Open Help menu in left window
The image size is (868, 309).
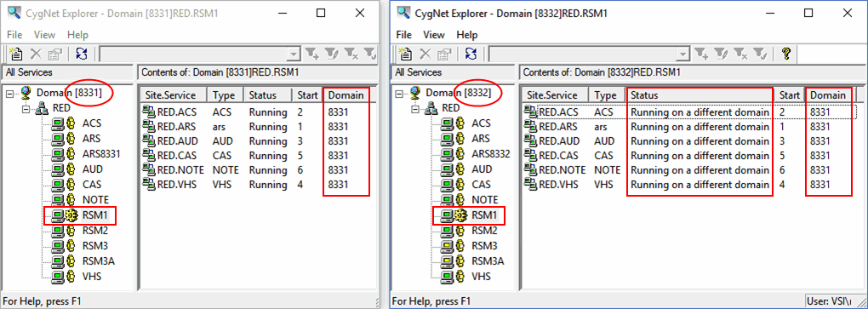(77, 34)
